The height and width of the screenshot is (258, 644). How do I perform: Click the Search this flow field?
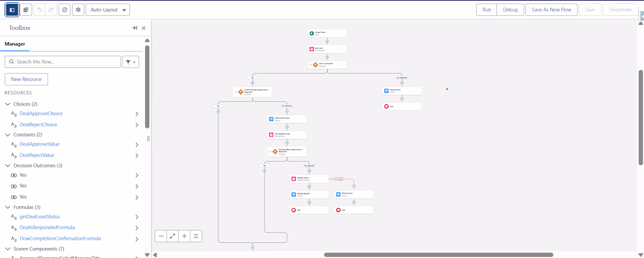tap(63, 62)
